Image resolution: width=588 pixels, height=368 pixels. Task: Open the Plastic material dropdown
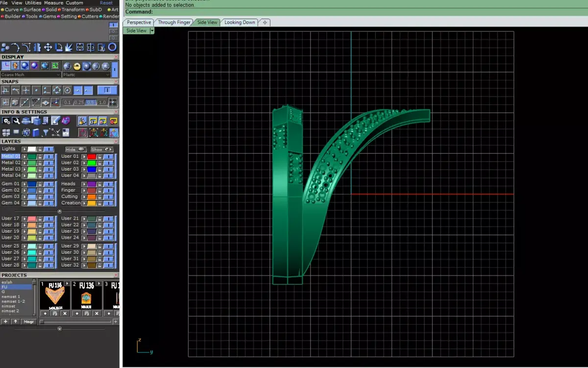87,75
